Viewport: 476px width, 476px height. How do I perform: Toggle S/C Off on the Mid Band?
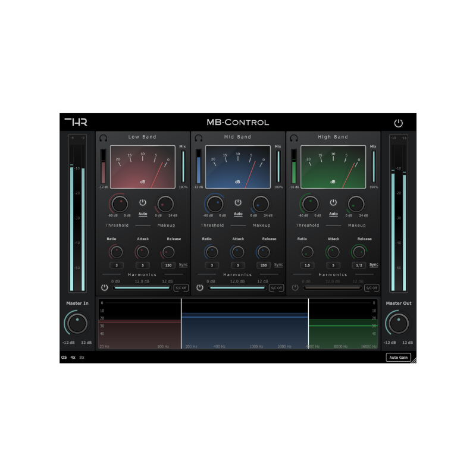coord(277,287)
